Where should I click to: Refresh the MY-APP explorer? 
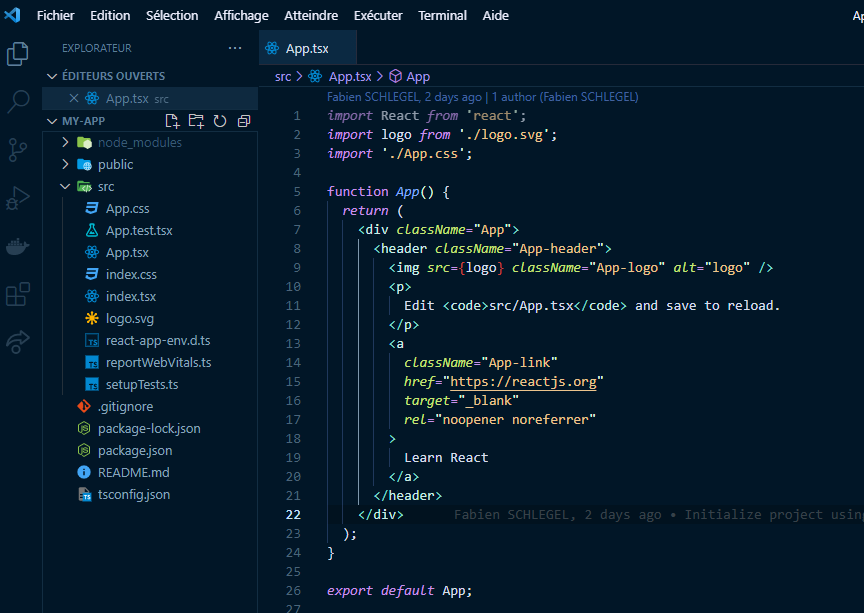point(220,121)
